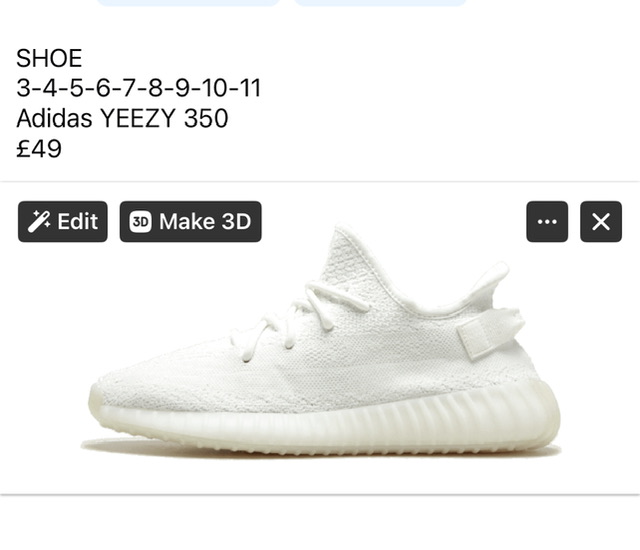Click the blank area below the photo
Viewport: 640px width, 550px height.
320,523
